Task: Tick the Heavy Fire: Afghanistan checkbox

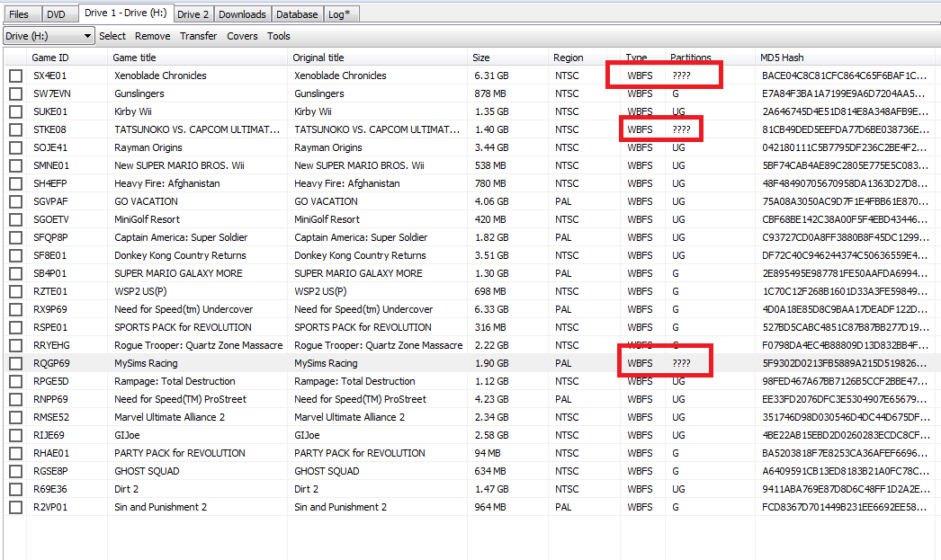Action: [15, 183]
